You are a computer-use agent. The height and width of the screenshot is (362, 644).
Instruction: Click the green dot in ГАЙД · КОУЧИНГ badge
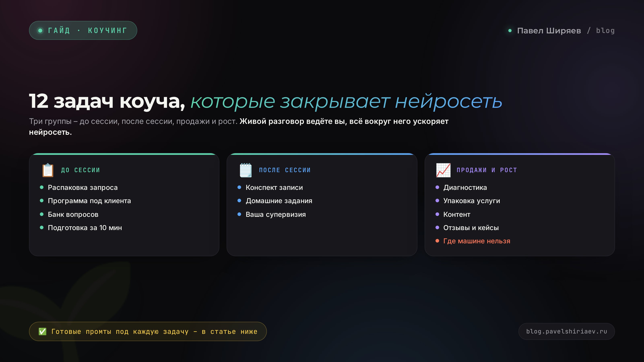click(x=40, y=31)
